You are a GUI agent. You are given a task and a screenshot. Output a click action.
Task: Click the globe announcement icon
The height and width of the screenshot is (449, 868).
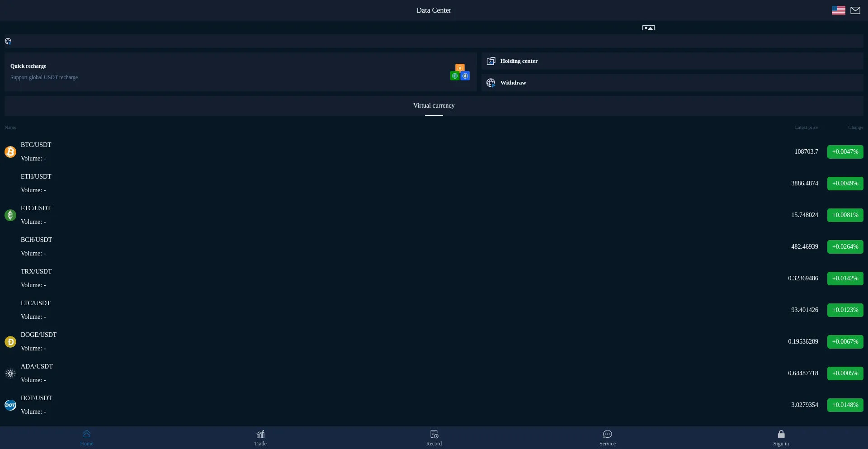pyautogui.click(x=8, y=42)
